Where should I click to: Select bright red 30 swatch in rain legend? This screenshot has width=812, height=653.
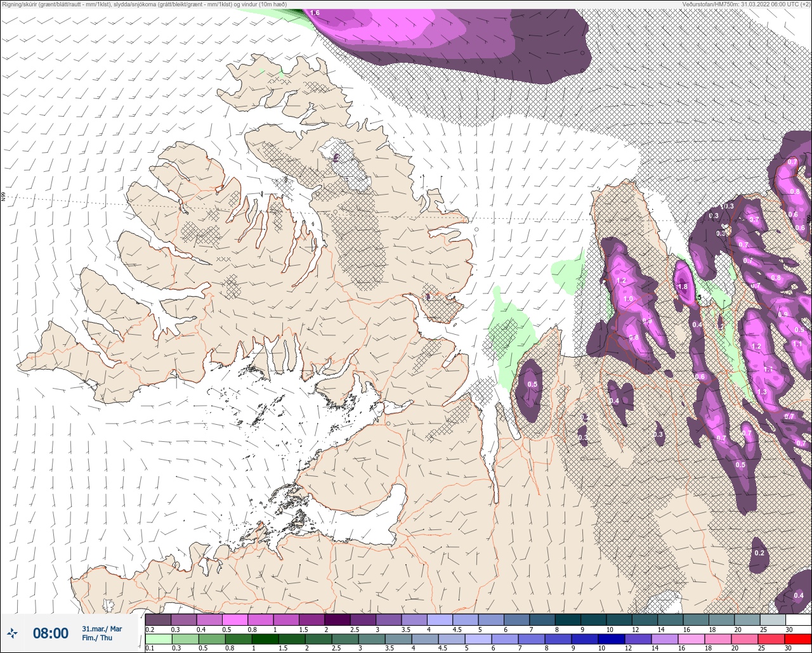[798, 638]
